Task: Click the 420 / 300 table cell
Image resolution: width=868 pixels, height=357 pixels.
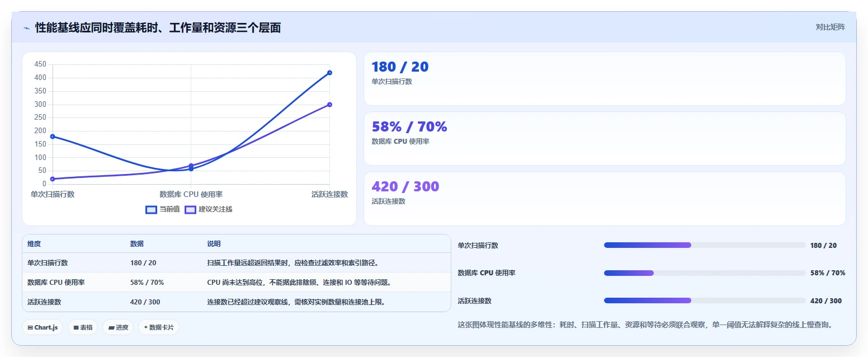Action: click(x=145, y=302)
